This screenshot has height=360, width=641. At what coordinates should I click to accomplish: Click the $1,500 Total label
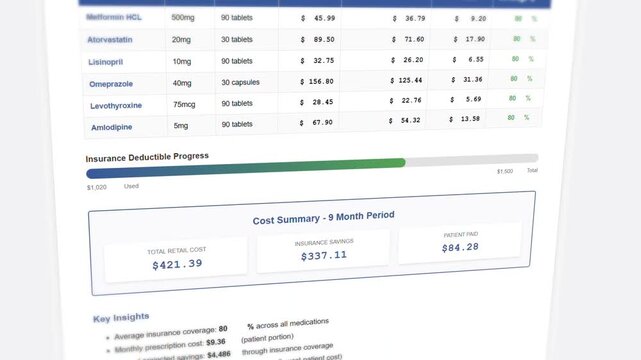517,171
